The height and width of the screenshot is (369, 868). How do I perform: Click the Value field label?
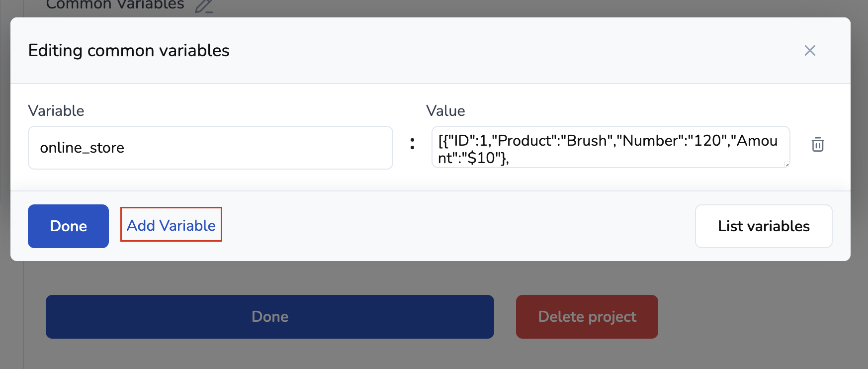click(445, 111)
